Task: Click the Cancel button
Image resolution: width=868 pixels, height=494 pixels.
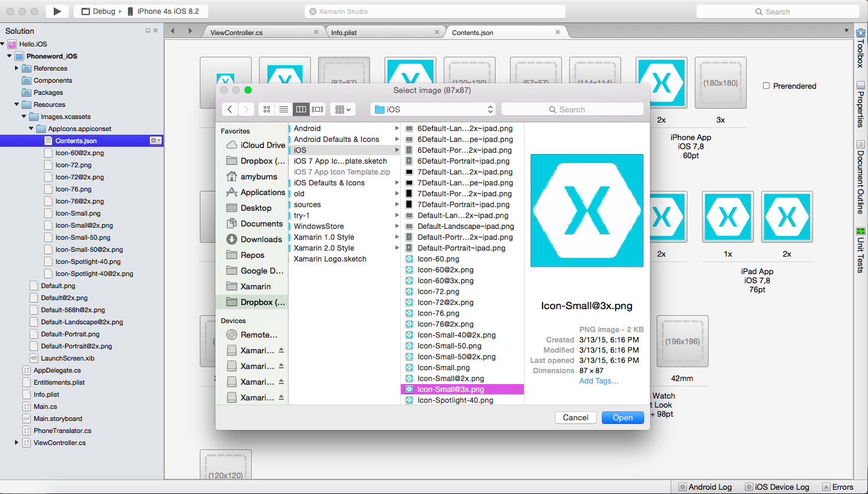Action: click(x=575, y=417)
